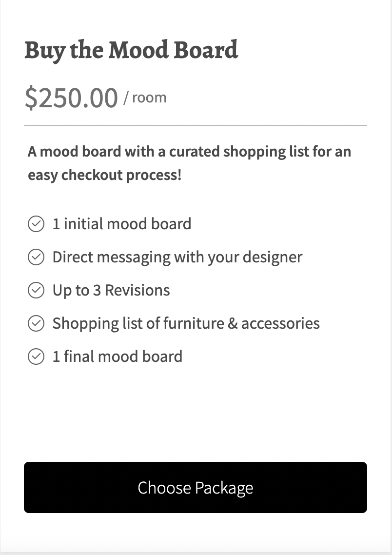Click the "/ room" price unit label
The height and width of the screenshot is (555, 392).
point(145,98)
